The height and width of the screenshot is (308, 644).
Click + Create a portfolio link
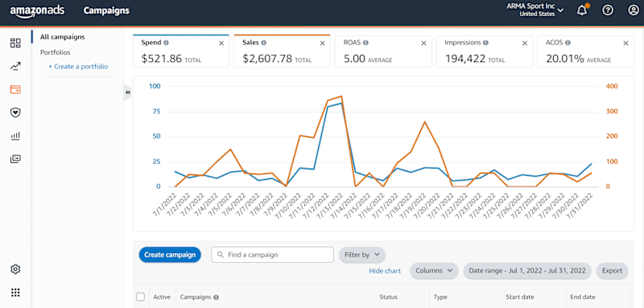coord(78,66)
